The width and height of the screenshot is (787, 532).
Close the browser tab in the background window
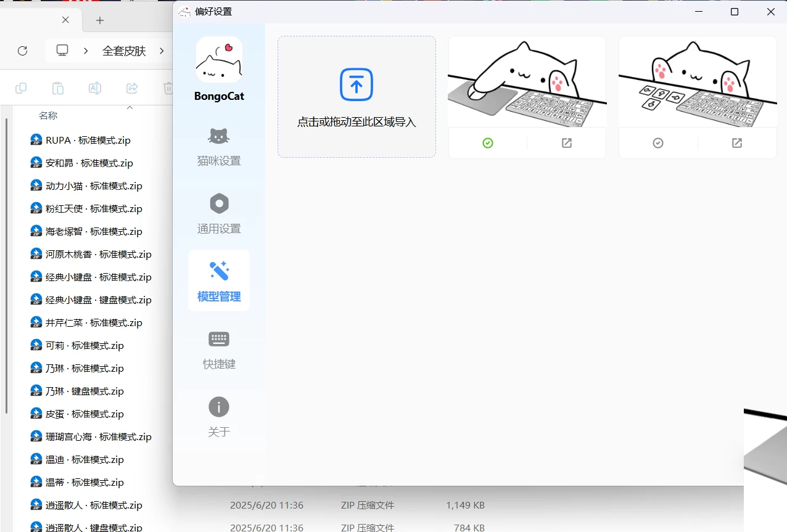pos(65,20)
